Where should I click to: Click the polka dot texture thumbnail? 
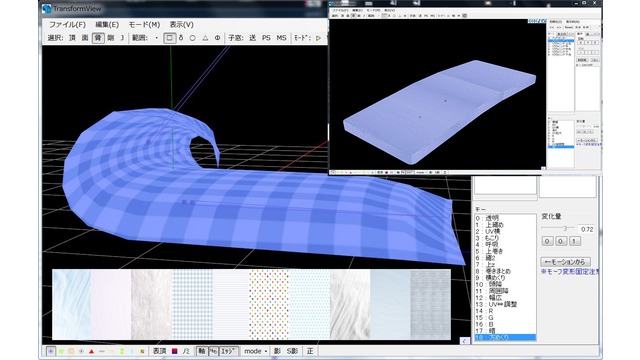[269, 304]
